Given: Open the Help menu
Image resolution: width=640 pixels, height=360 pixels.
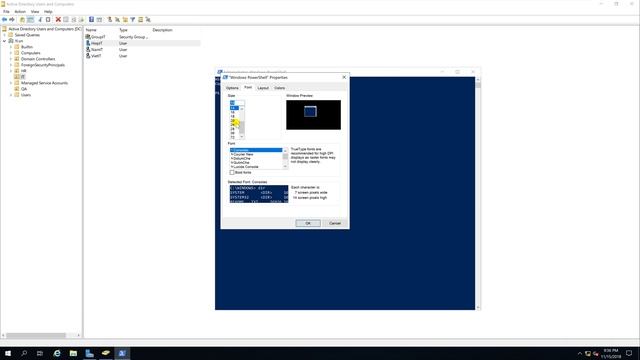Looking at the screenshot, I should coord(48,11).
